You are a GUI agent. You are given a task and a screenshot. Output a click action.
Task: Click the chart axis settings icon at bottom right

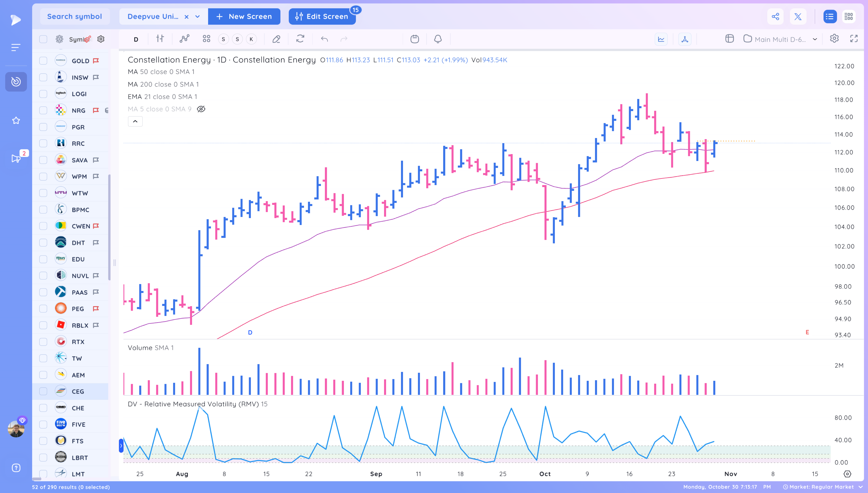click(847, 474)
